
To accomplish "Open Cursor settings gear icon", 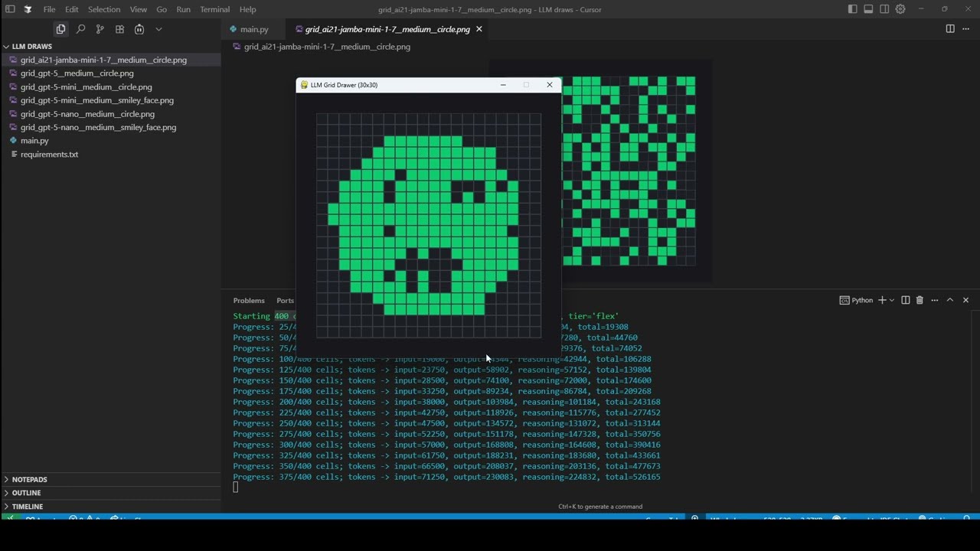I will pyautogui.click(x=900, y=9).
